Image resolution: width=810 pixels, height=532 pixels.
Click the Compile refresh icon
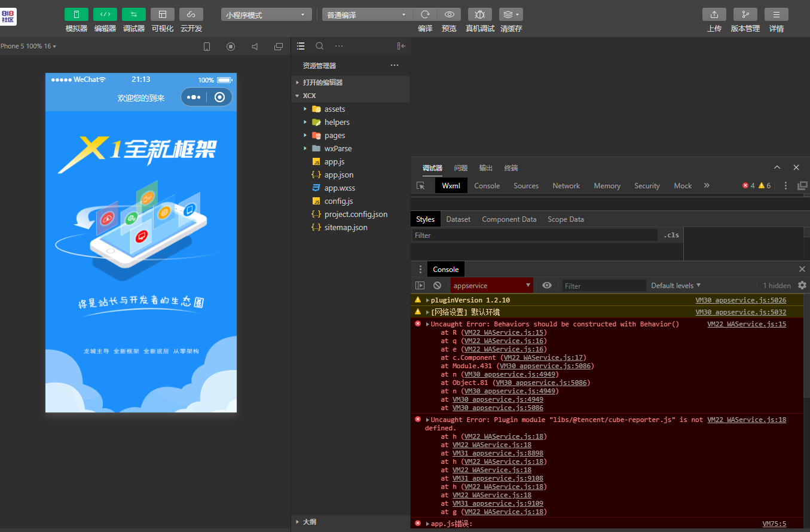coord(425,14)
